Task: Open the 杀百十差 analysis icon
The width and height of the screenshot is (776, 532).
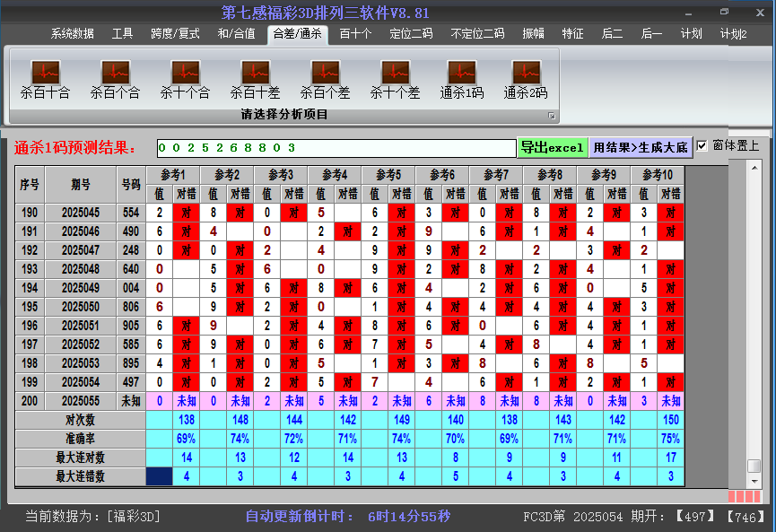Action: (255, 79)
